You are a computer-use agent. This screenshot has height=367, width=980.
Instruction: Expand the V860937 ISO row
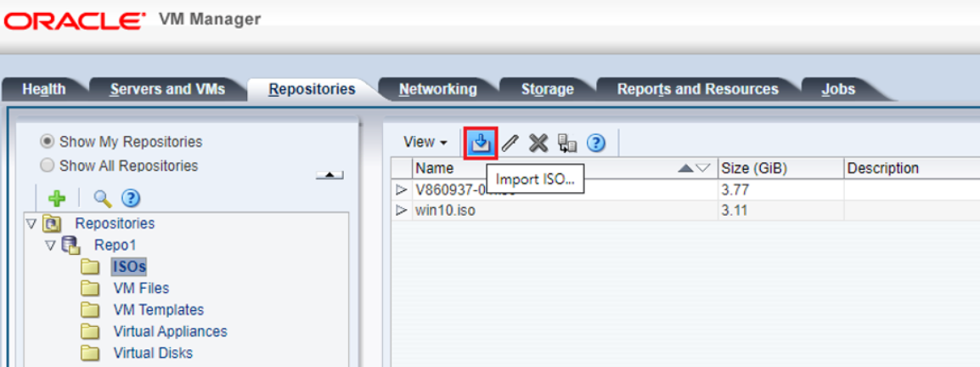click(402, 190)
